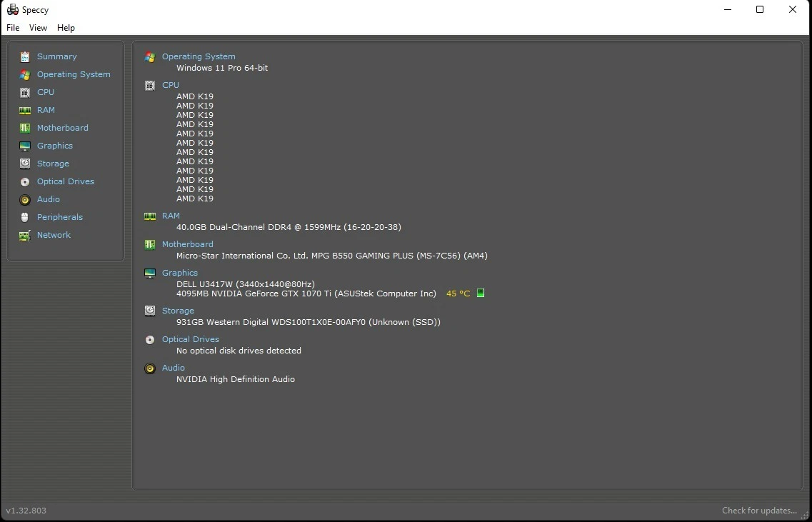Click the memory icon beside RAM heading
Screen dimensions: 812x522
150,216
